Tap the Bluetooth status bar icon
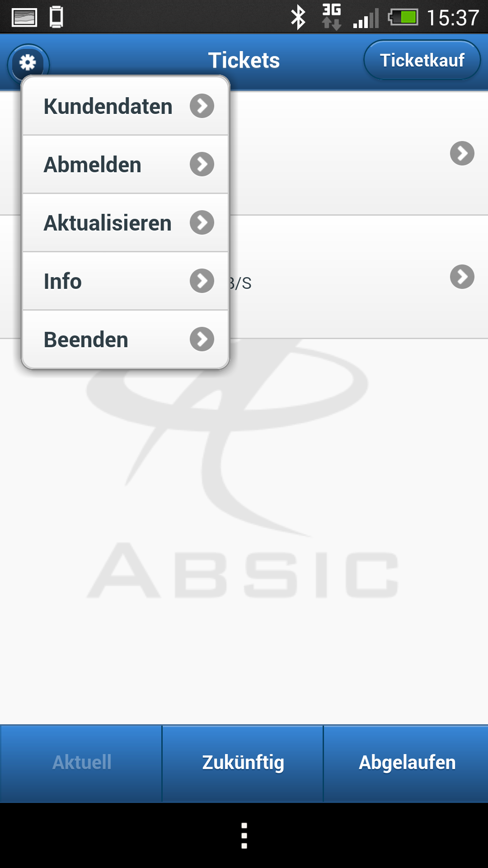Viewport: 488px width, 868px height. (298, 18)
